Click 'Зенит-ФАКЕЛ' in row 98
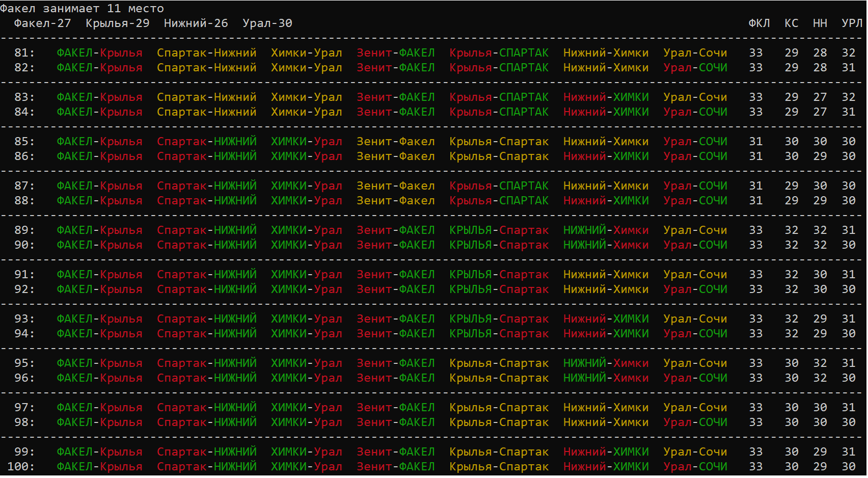The image size is (868, 478). click(x=396, y=422)
